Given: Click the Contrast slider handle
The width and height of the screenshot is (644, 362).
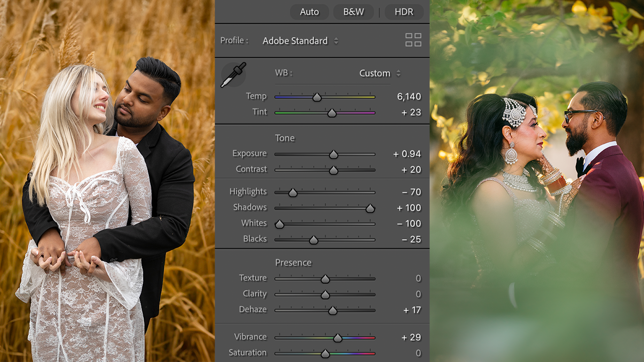Looking at the screenshot, I should pyautogui.click(x=334, y=170).
